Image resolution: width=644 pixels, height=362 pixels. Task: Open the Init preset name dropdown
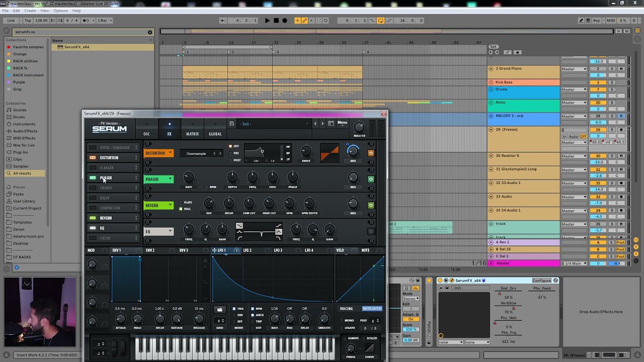click(274, 124)
